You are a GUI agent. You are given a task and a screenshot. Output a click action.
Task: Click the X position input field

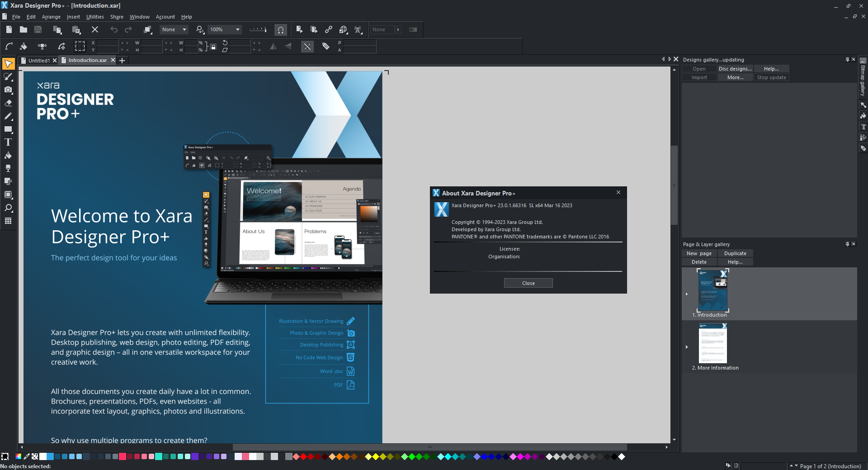[108, 43]
